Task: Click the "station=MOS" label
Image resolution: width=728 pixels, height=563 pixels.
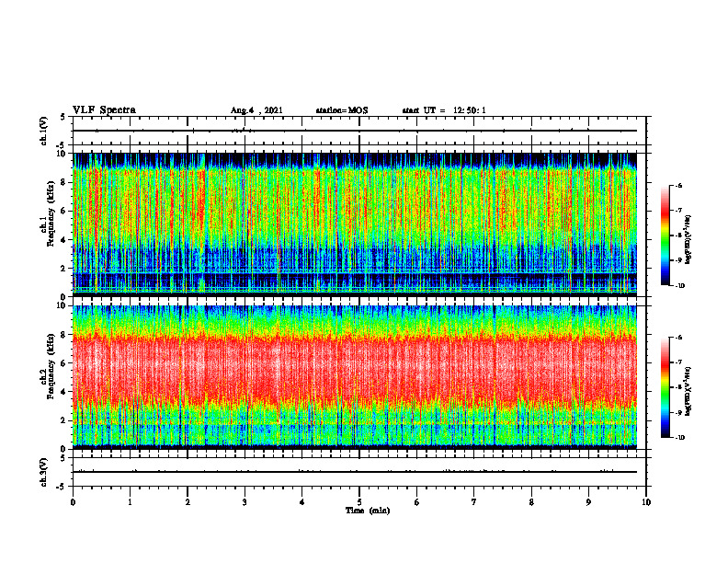Action: 342,110
